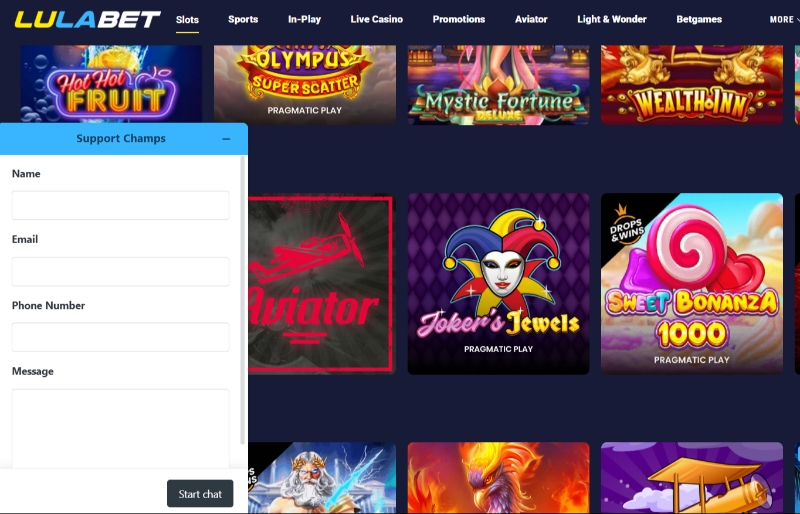This screenshot has height=514, width=800.
Task: Select Aviator in top navigation
Action: click(531, 19)
